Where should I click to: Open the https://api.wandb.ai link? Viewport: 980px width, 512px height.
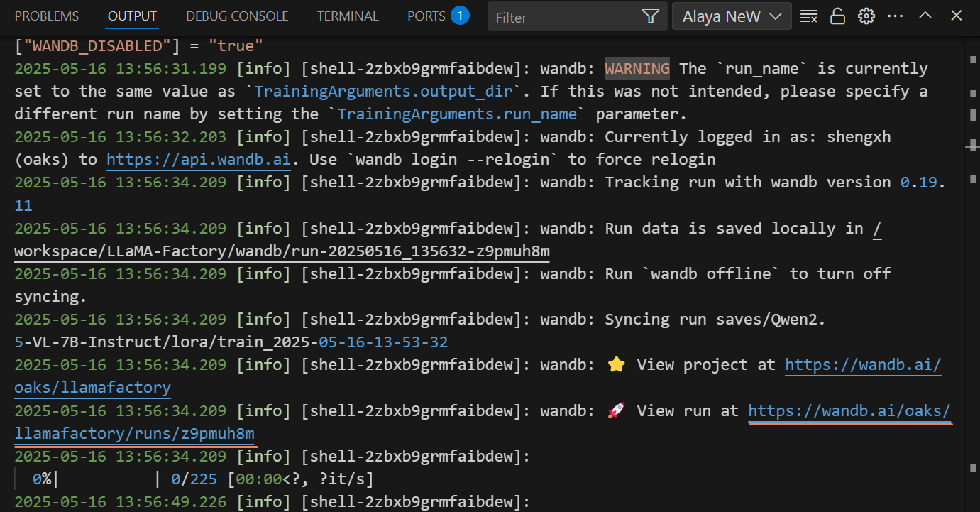coord(199,160)
